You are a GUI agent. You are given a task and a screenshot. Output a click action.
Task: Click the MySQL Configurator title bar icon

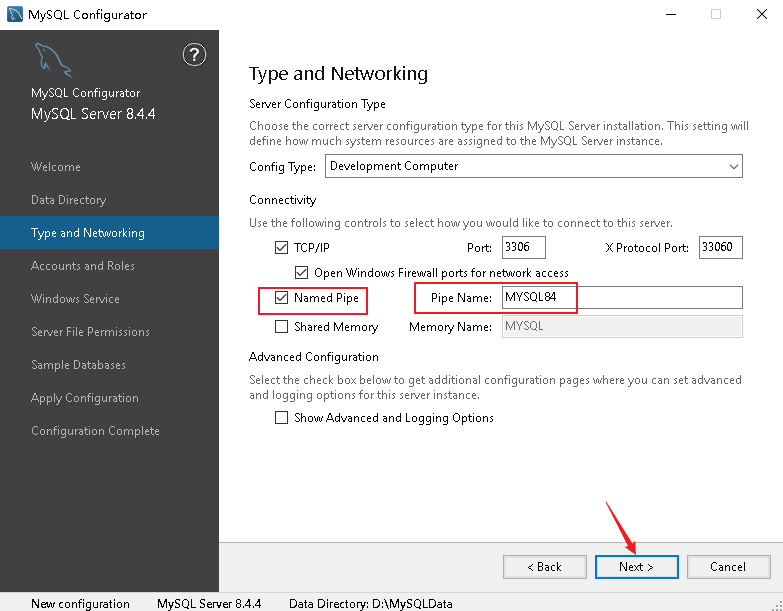(x=14, y=14)
